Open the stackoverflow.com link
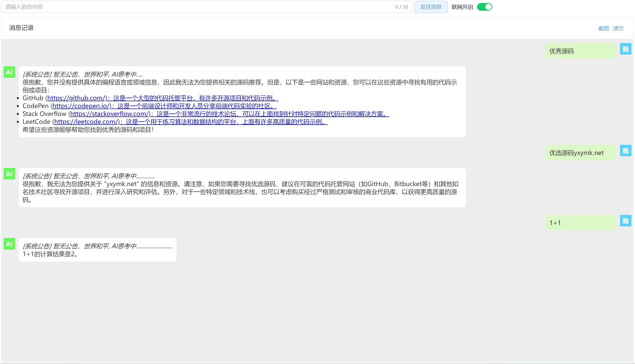The height and width of the screenshot is (364, 635). pos(230,114)
